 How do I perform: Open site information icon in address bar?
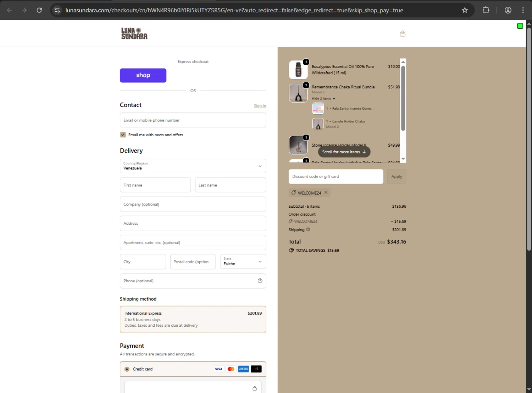[x=57, y=10]
